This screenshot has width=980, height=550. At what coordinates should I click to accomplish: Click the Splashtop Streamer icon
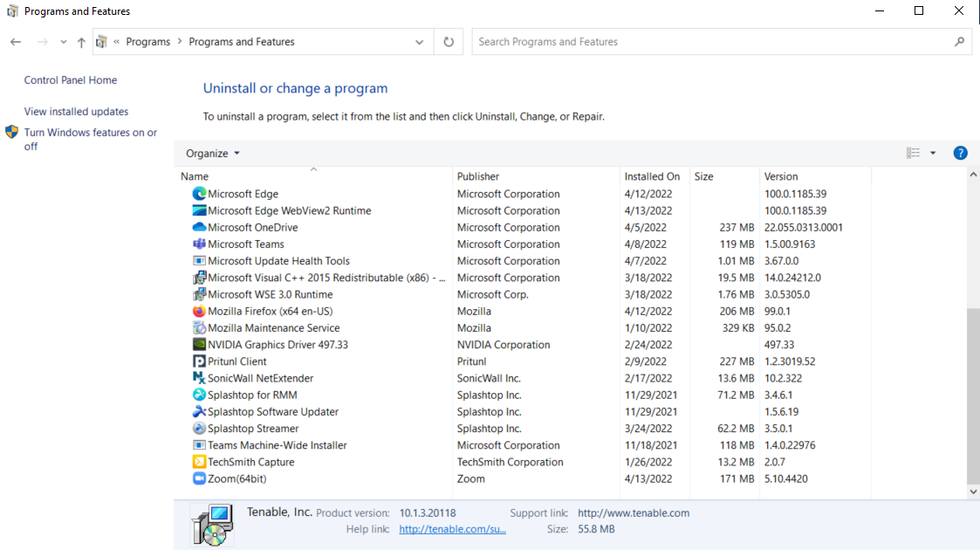(199, 428)
